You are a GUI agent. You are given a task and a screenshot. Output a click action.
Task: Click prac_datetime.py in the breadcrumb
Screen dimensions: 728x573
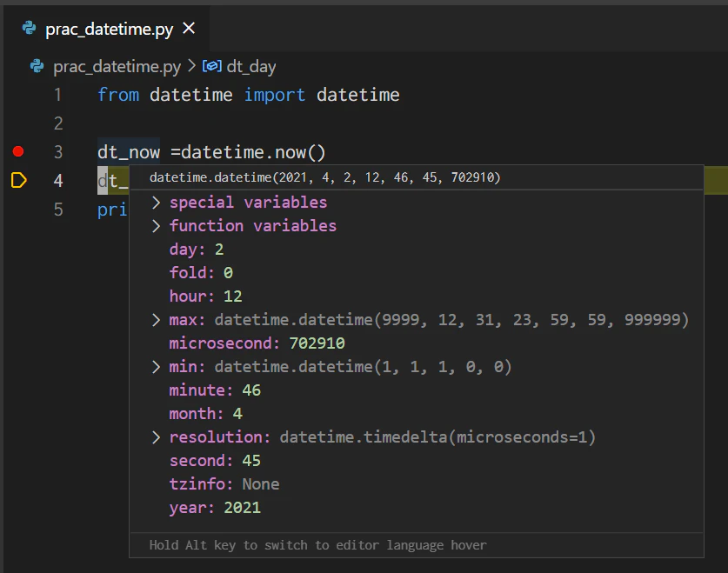coord(117,67)
